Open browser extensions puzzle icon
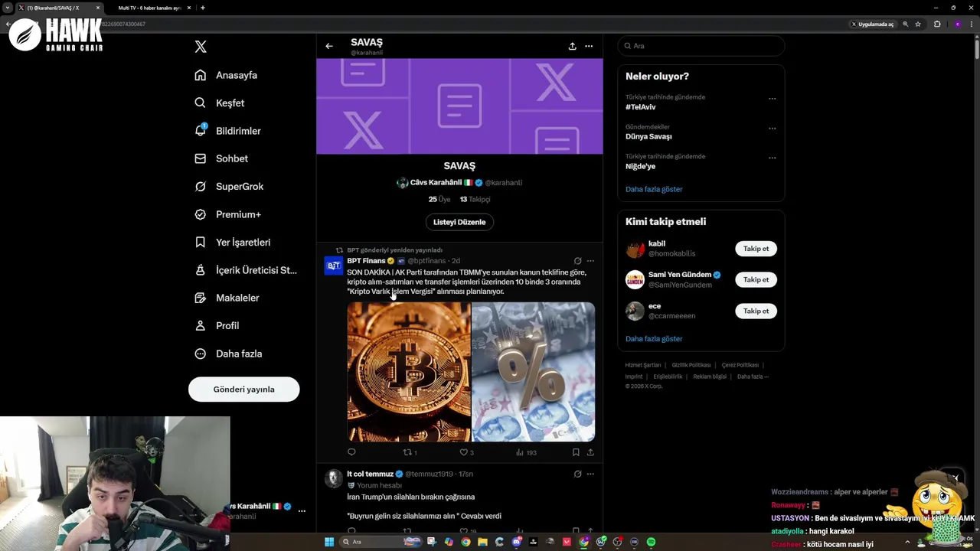Image resolution: width=980 pixels, height=551 pixels. pos(937,24)
